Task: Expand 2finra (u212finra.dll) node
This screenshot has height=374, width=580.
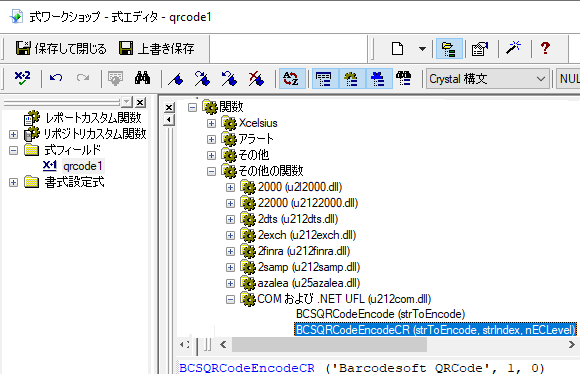Action: [x=230, y=252]
